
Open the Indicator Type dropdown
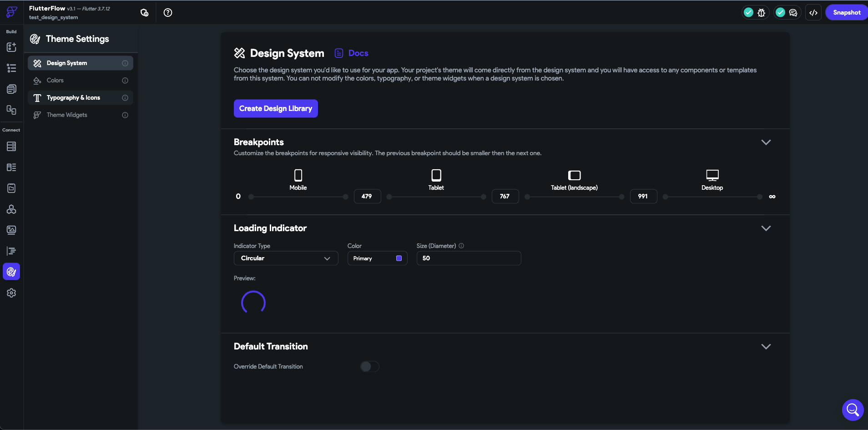point(286,258)
